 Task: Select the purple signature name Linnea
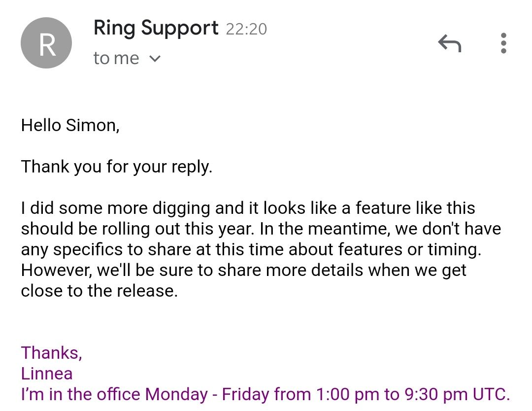click(47, 374)
